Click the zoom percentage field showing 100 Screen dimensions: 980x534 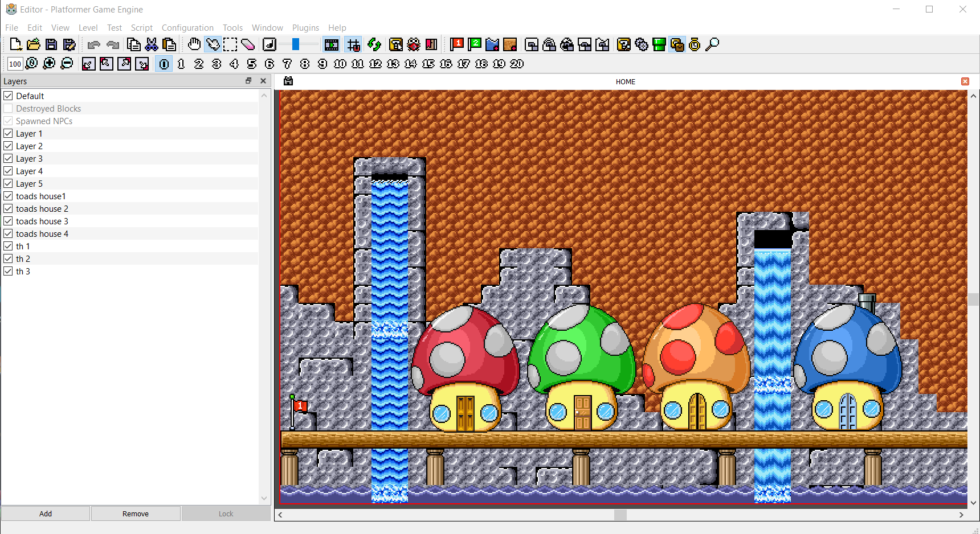pos(15,64)
